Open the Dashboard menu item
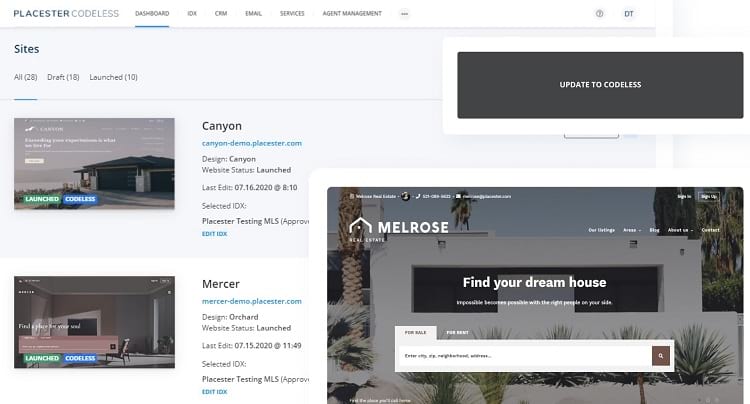This screenshot has width=750, height=404. [x=152, y=13]
